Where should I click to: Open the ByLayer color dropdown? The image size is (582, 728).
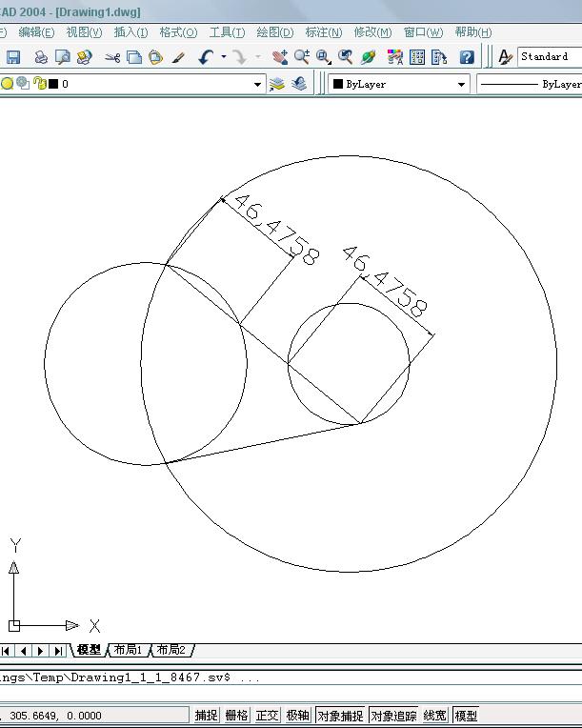(x=461, y=85)
